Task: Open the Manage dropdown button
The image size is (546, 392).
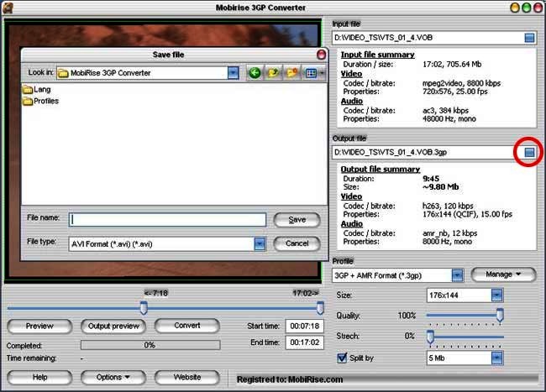Action: tap(503, 274)
